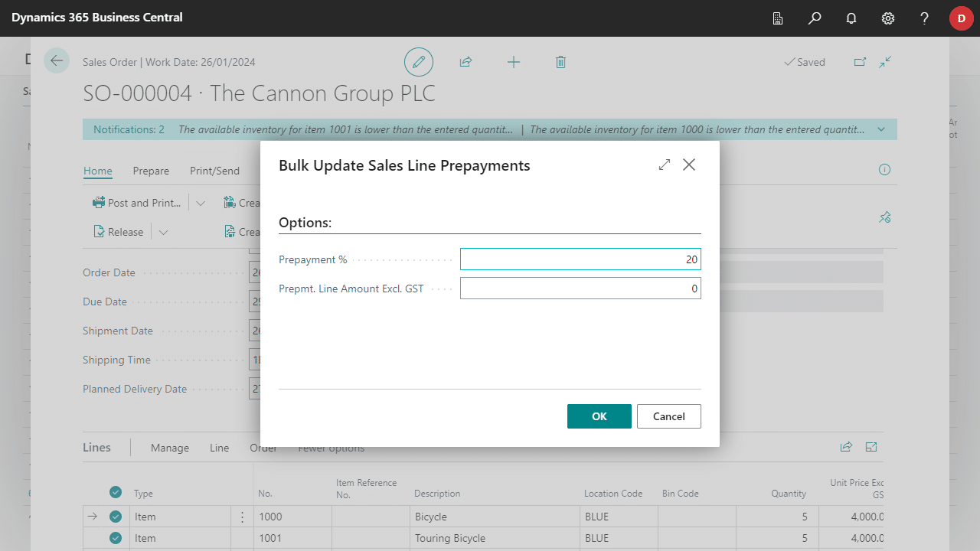The image size is (980, 551).
Task: Expand the notifications bar chevron
Action: point(882,129)
